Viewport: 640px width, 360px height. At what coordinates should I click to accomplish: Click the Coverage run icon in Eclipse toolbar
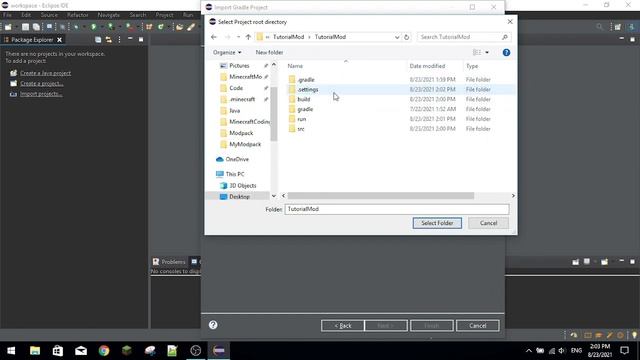[x=111, y=27]
